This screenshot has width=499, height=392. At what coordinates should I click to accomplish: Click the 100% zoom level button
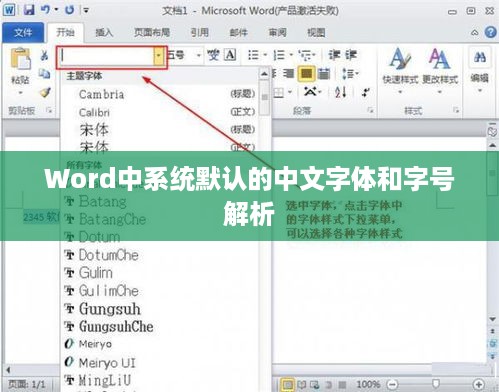point(369,385)
